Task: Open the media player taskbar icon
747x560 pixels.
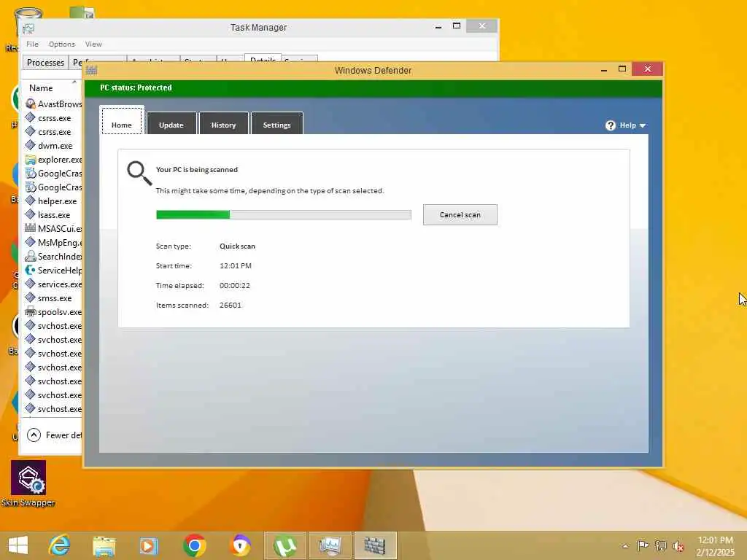Action: tap(148, 545)
